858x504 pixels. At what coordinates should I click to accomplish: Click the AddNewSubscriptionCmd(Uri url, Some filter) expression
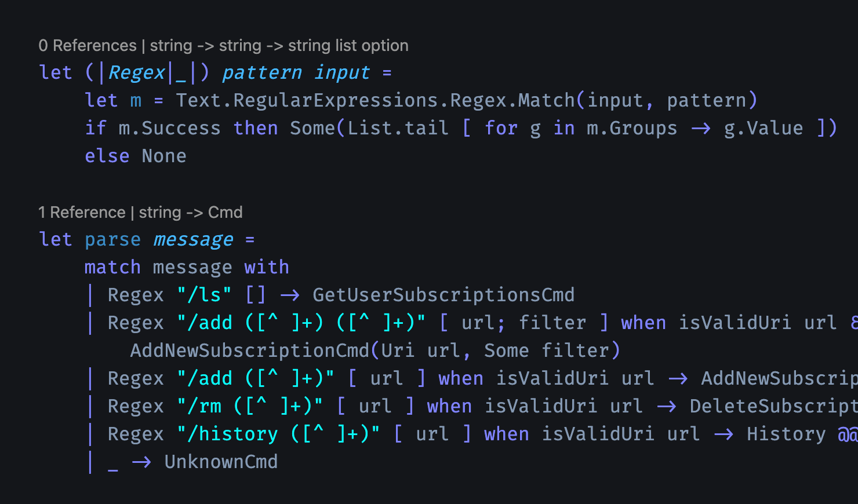click(x=375, y=350)
